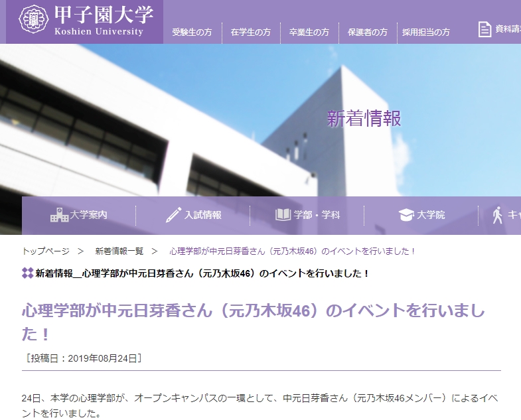Click the document request (資料請求) icon
Image resolution: width=521 pixels, height=420 pixels.
pos(484,29)
